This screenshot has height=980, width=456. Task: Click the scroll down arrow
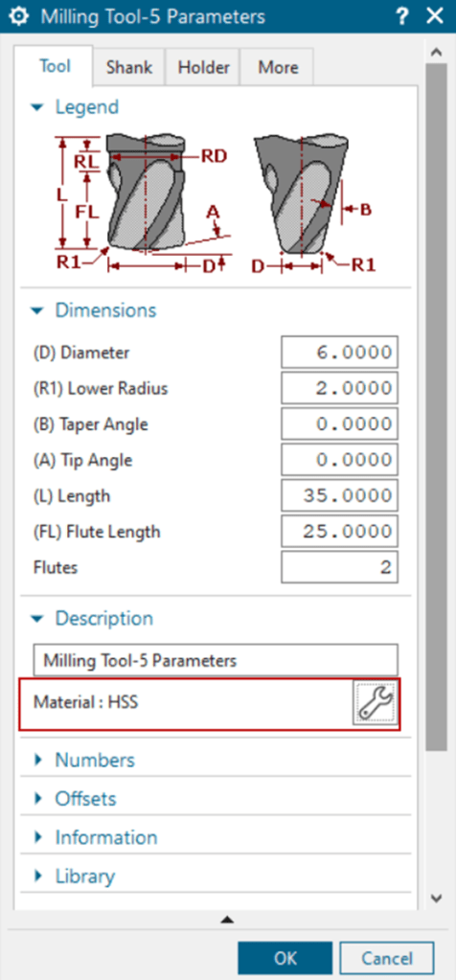(436, 899)
